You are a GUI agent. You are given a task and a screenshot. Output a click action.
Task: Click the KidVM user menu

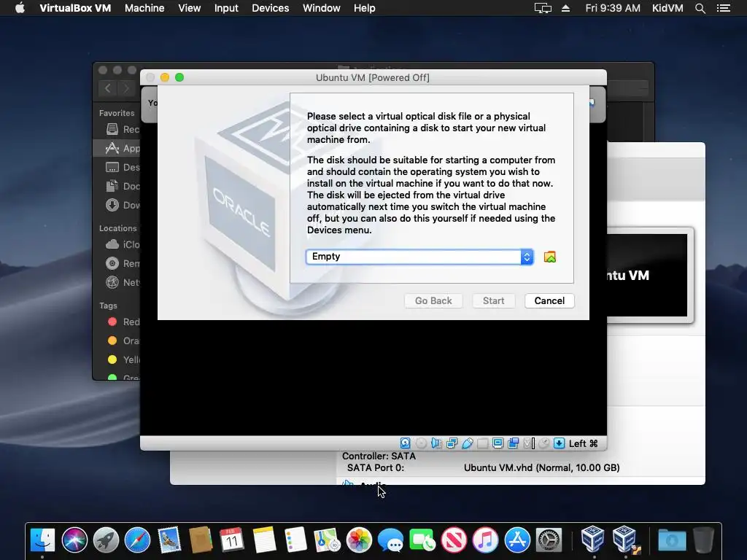667,8
